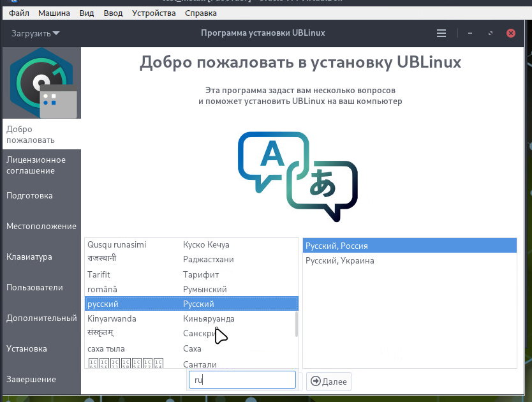Open the Вид menu
Screen dimensions: 532x402
[87, 13]
